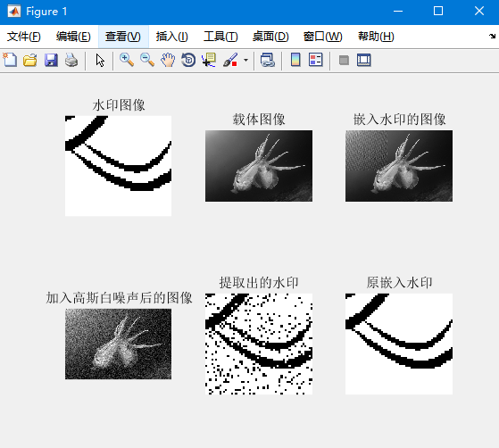Open the 窗口(W) menu

click(322, 37)
